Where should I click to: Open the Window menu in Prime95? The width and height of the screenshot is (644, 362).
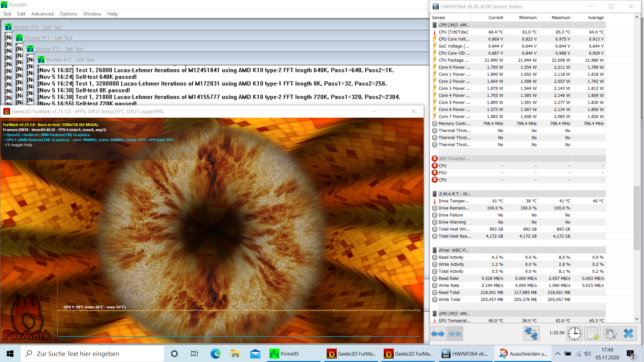tap(92, 14)
